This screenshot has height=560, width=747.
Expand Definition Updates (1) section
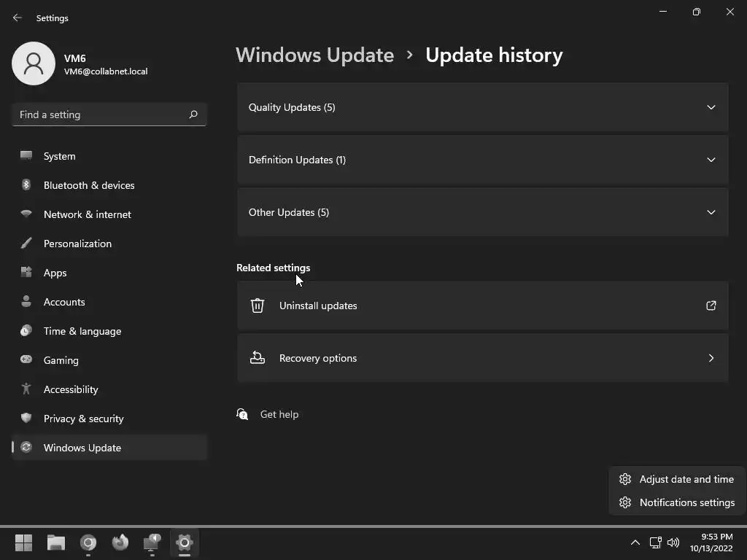(x=483, y=160)
